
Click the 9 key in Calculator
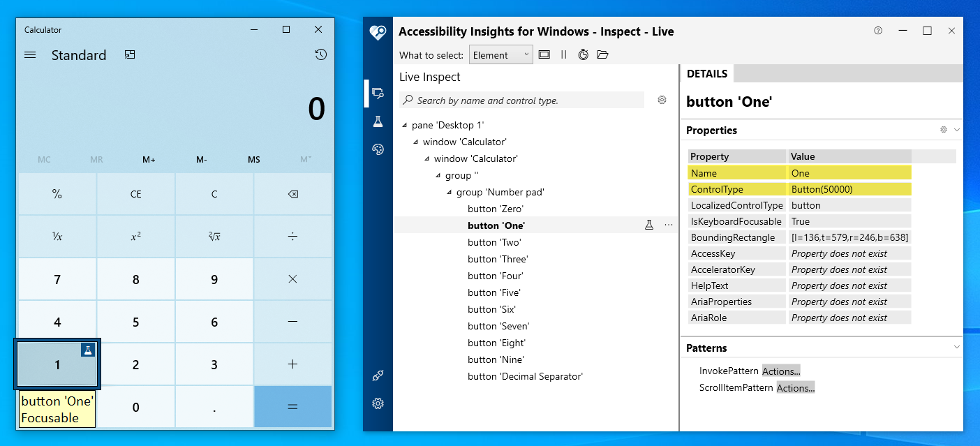point(214,279)
